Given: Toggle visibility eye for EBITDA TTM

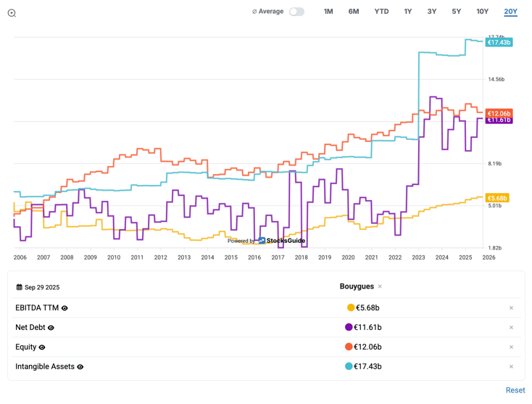Looking at the screenshot, I should point(65,308).
